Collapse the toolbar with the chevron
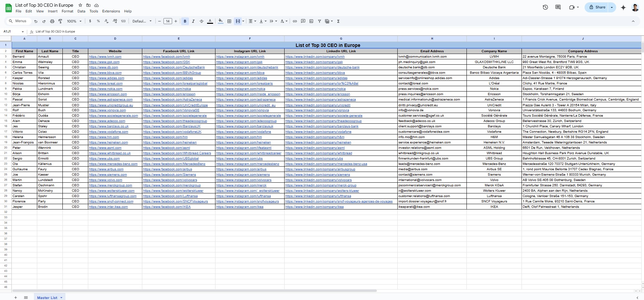The image size is (644, 300). 633,21
